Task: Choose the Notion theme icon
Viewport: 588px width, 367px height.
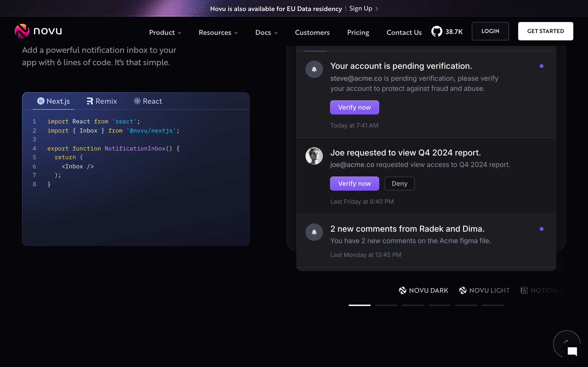Action: pyautogui.click(x=524, y=290)
